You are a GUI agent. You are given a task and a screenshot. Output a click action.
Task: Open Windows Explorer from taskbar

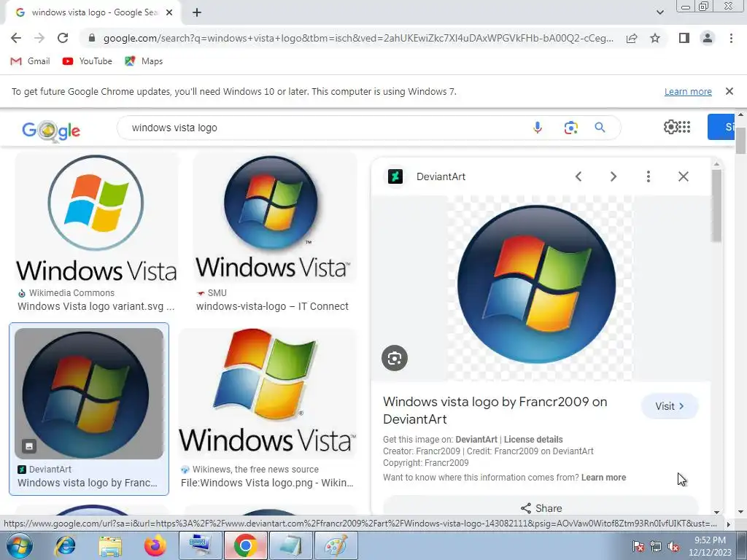coord(110,545)
